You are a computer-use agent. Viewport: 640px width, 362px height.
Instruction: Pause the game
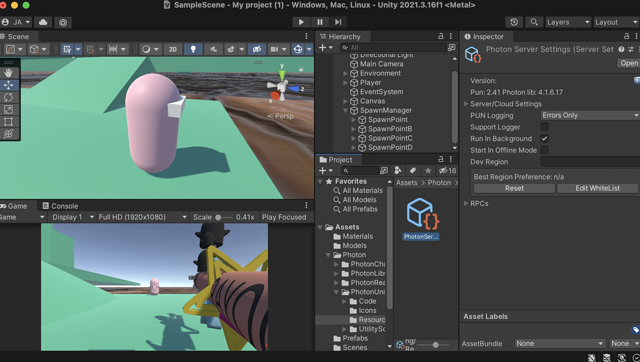[x=320, y=22]
